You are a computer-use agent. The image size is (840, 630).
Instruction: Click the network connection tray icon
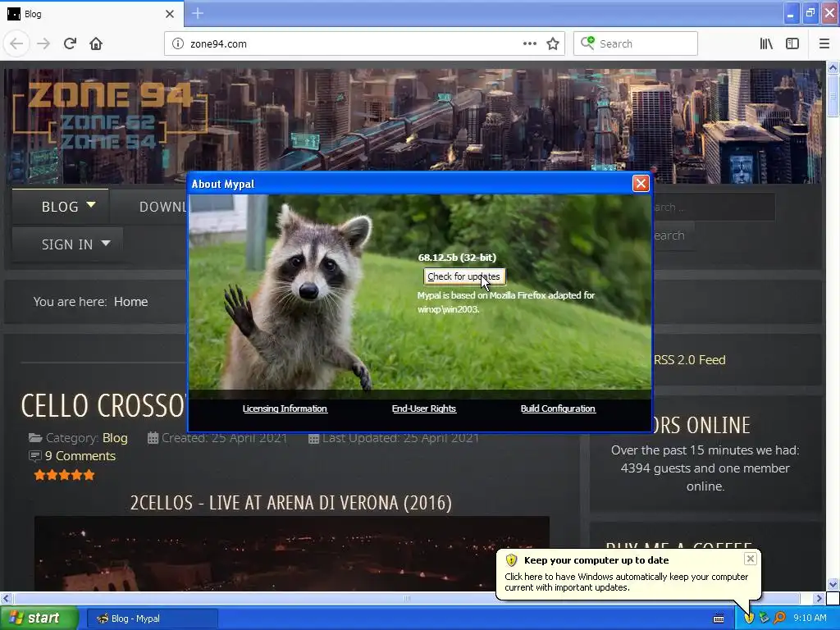click(764, 619)
